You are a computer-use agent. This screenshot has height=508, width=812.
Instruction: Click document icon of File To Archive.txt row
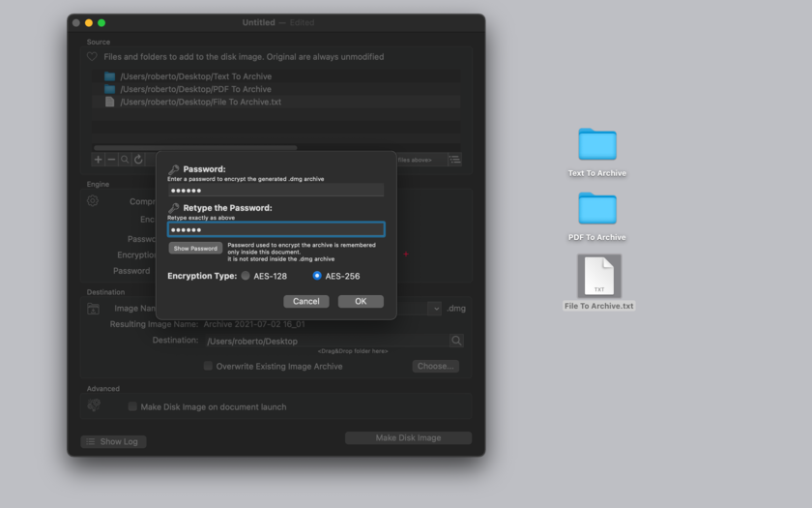tap(110, 102)
